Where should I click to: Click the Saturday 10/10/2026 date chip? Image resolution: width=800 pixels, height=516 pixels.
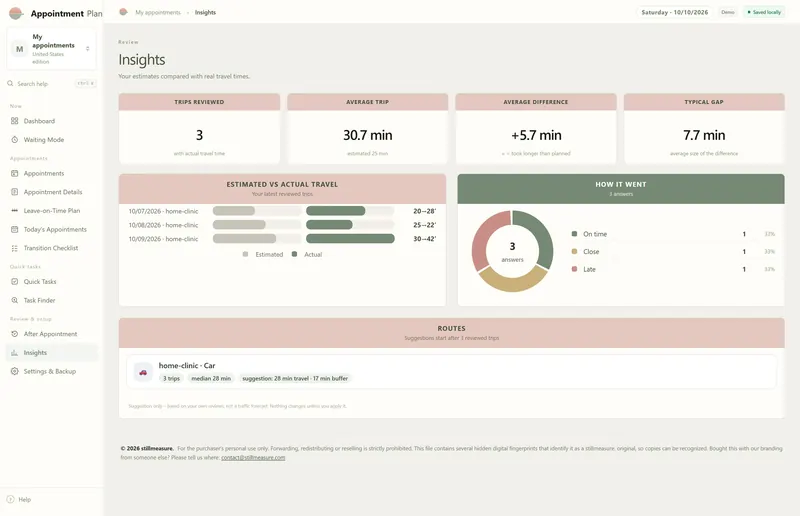pos(674,12)
